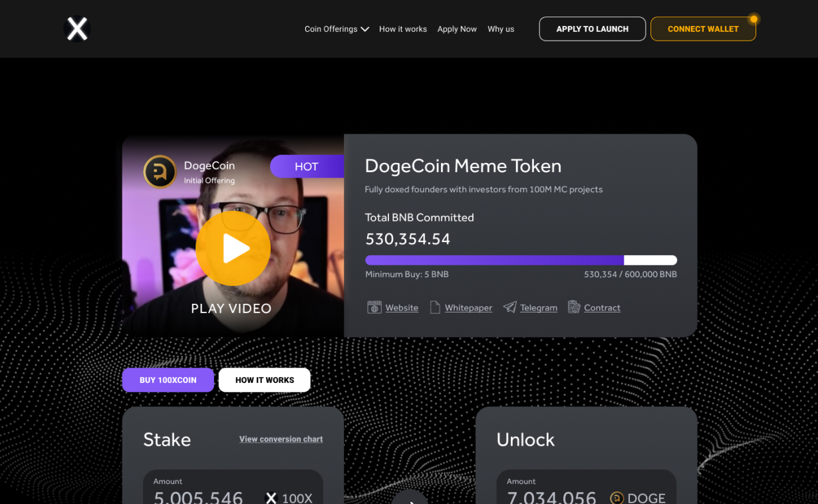Open the View conversion chart link
Image resolution: width=818 pixels, height=504 pixels.
pos(281,439)
